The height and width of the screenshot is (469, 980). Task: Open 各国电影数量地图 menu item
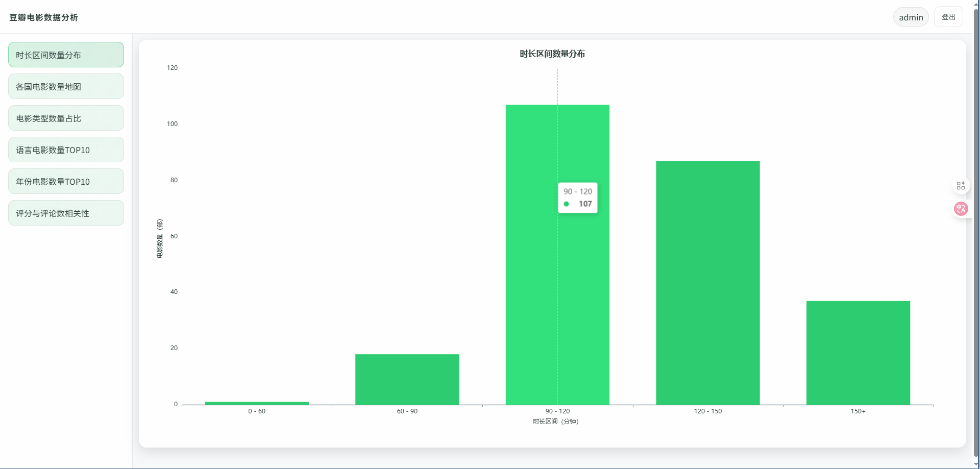[x=66, y=87]
